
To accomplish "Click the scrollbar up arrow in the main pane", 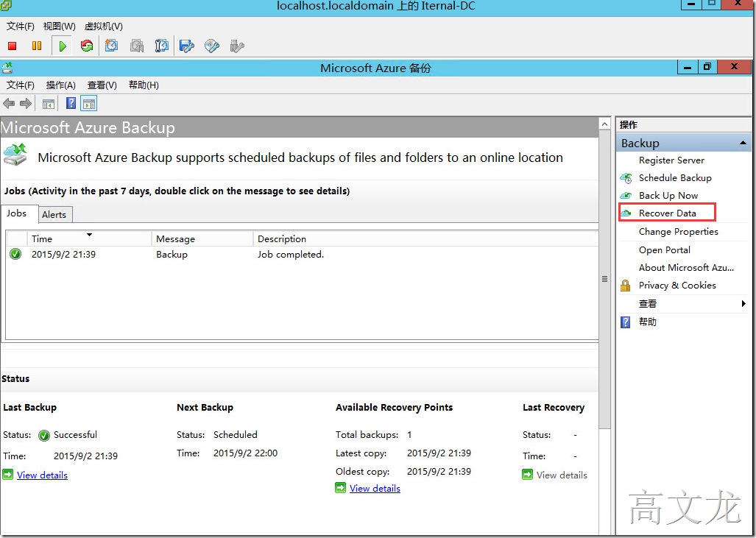I will tap(604, 124).
